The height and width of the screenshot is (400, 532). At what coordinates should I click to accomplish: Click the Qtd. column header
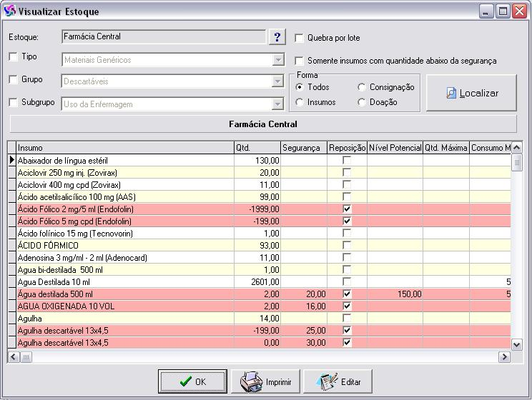tap(257, 148)
